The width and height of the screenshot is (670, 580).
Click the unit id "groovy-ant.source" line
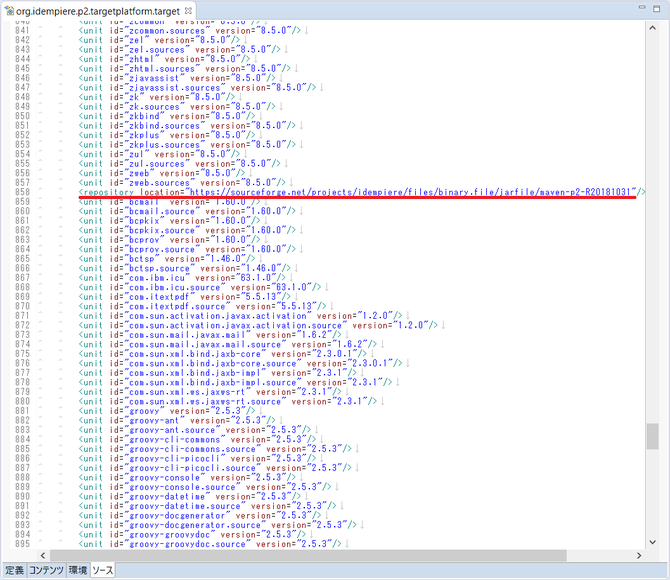[x=195, y=430]
